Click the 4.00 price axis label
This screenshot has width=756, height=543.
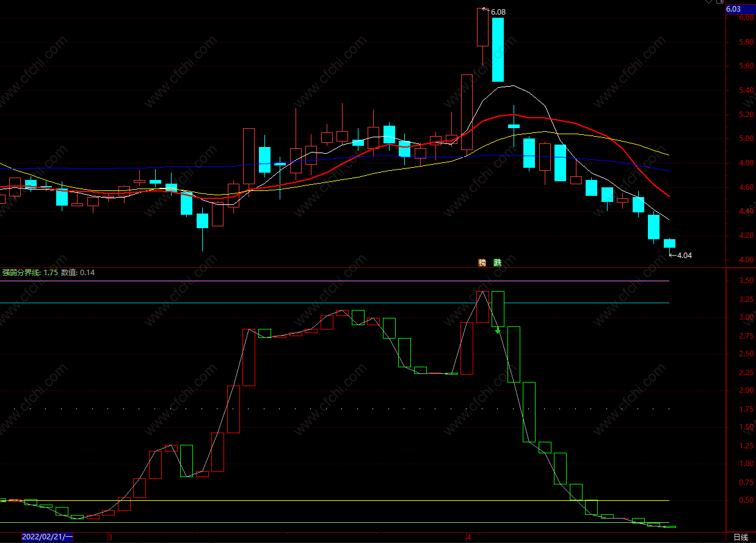click(x=746, y=260)
